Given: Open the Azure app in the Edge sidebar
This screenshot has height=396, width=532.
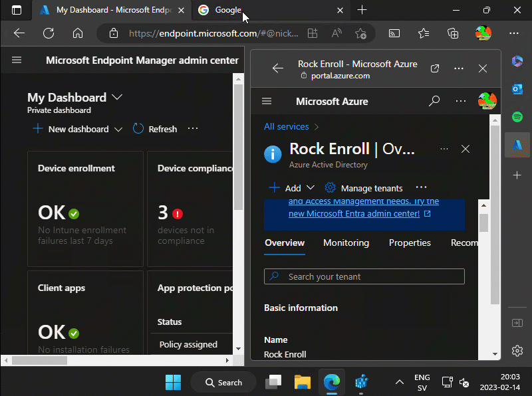Looking at the screenshot, I should click(517, 145).
